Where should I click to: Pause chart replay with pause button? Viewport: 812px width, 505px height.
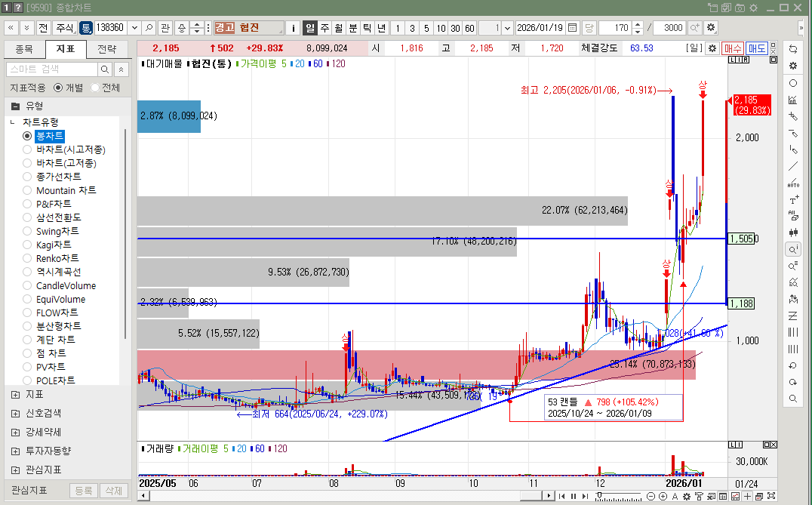coord(574,496)
